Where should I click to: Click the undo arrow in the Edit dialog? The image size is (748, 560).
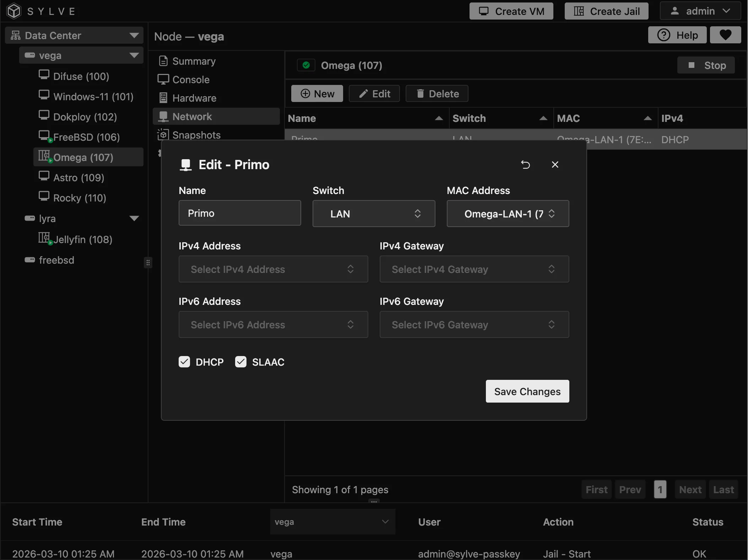[526, 164]
